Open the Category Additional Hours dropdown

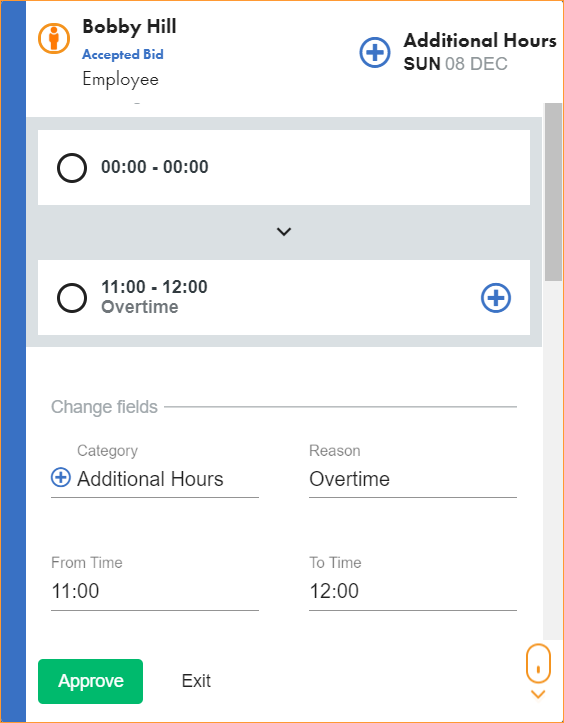click(154, 479)
